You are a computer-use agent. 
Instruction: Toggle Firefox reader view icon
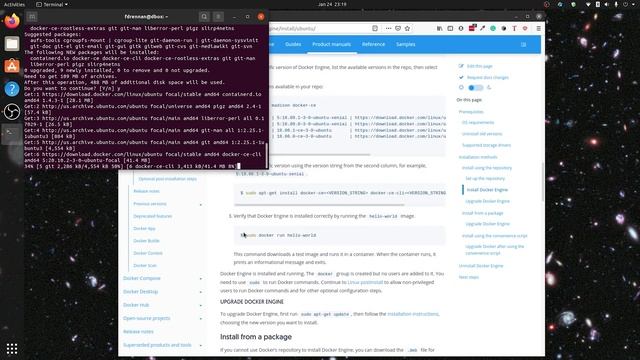(375, 29)
